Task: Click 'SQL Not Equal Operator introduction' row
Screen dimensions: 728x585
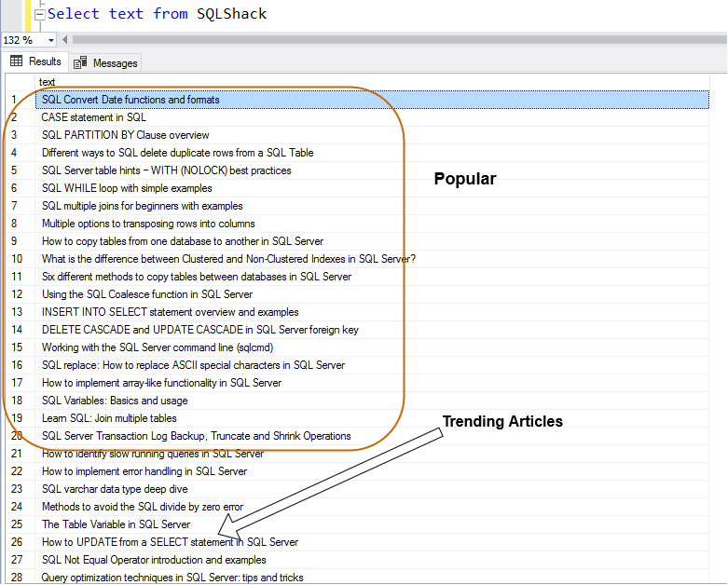Action: pos(154,560)
